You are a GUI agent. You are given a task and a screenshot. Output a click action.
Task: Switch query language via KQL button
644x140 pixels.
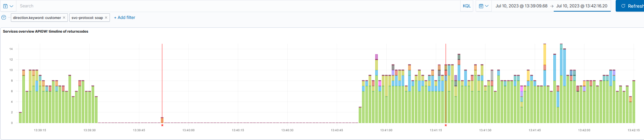pyautogui.click(x=467, y=6)
